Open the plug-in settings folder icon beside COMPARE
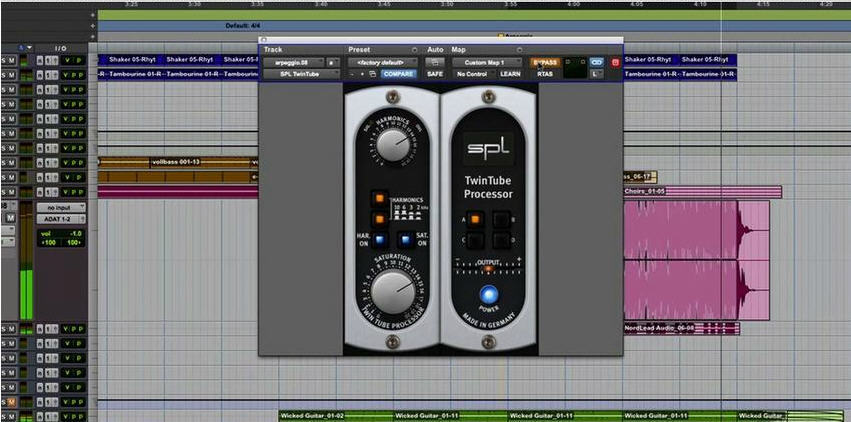Screen dimensions: 851x422 [x=372, y=74]
